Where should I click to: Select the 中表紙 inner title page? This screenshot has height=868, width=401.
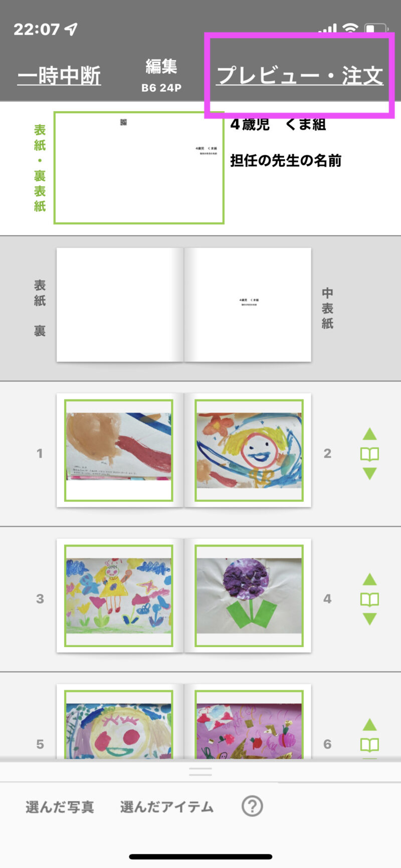pos(248,305)
